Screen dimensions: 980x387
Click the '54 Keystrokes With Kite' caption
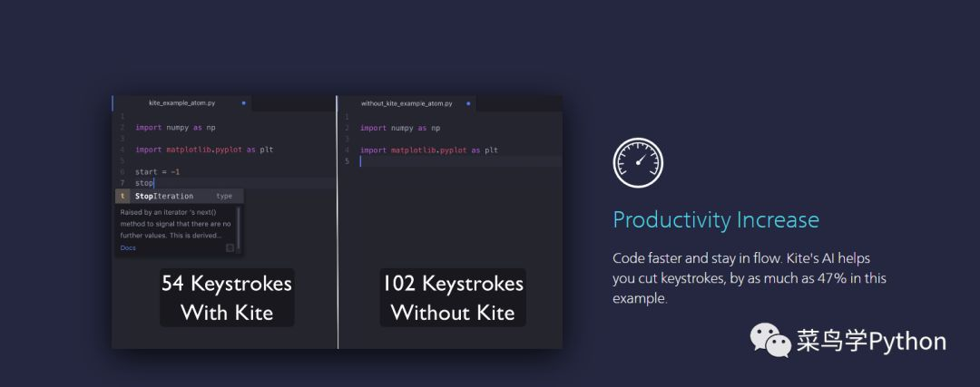(227, 298)
